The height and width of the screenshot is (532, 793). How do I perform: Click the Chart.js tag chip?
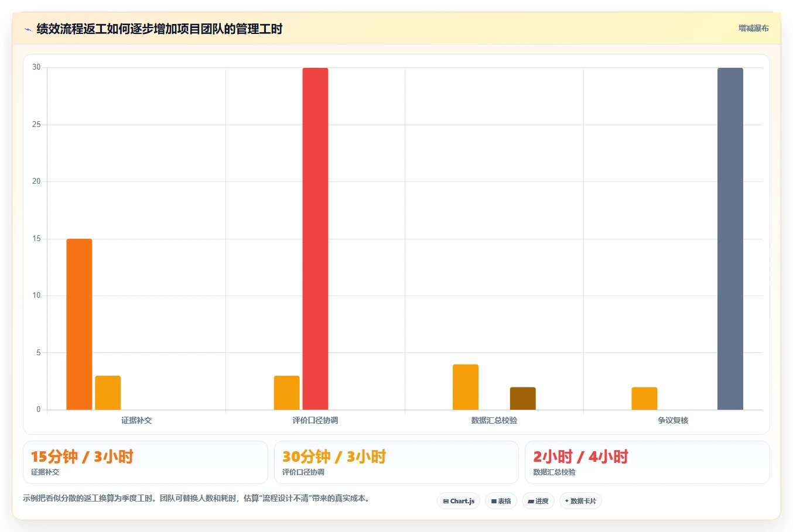click(459, 501)
